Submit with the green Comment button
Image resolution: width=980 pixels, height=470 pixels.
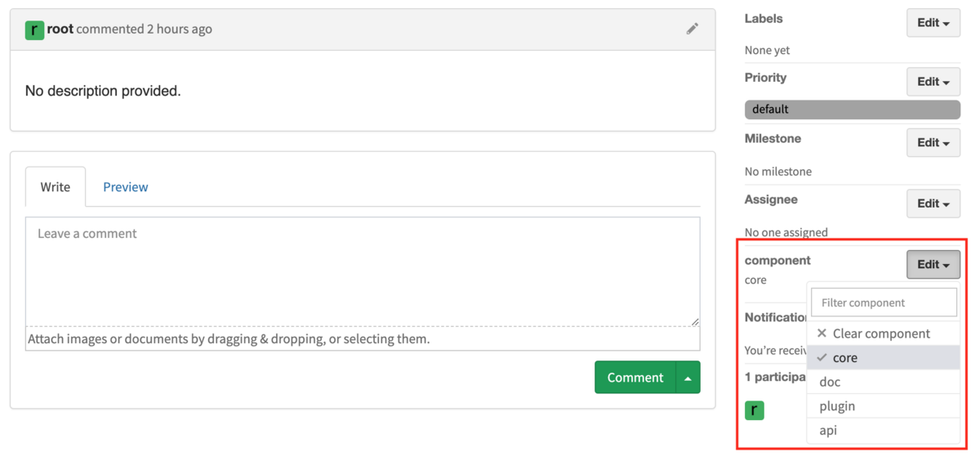pyautogui.click(x=635, y=378)
